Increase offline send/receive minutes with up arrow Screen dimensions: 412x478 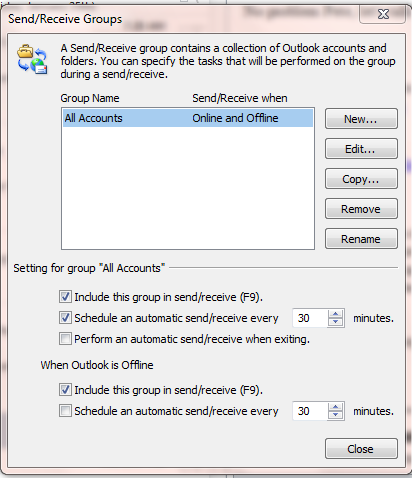coord(335,407)
